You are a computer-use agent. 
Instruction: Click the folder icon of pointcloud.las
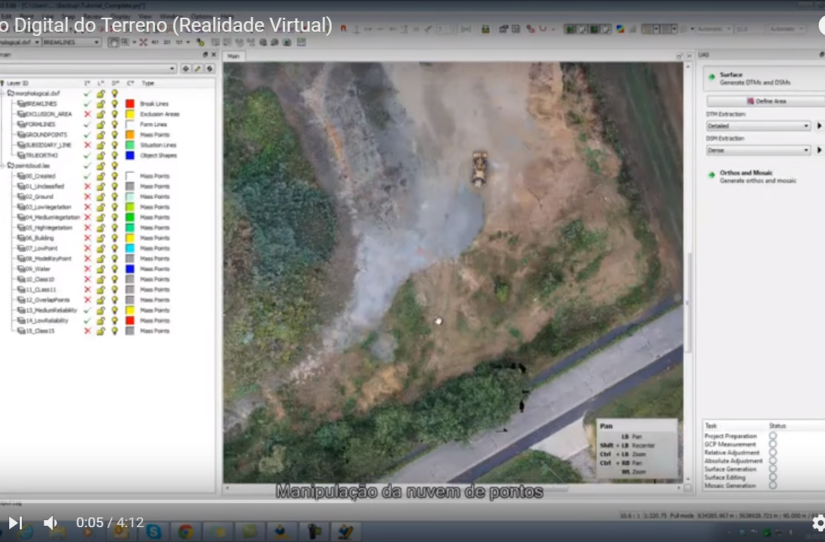(11, 166)
